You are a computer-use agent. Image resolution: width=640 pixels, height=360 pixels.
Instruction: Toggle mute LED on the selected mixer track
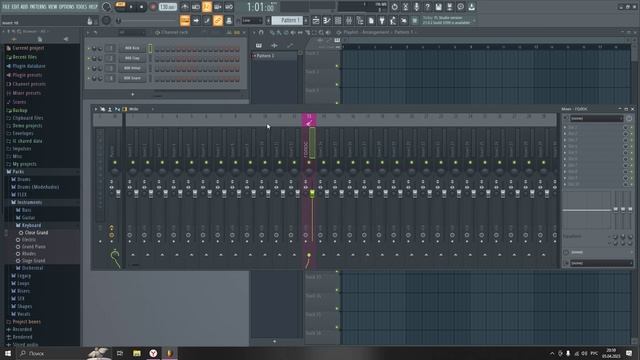pyautogui.click(x=309, y=162)
